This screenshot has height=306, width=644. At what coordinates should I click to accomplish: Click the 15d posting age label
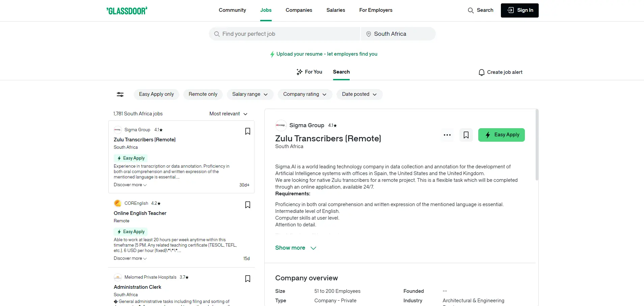tap(246, 259)
